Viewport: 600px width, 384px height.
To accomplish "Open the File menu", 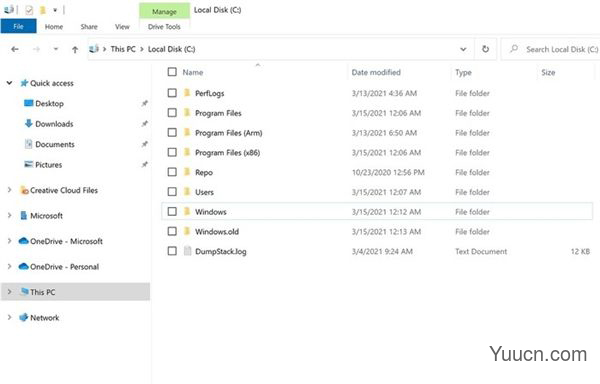I will [18, 26].
